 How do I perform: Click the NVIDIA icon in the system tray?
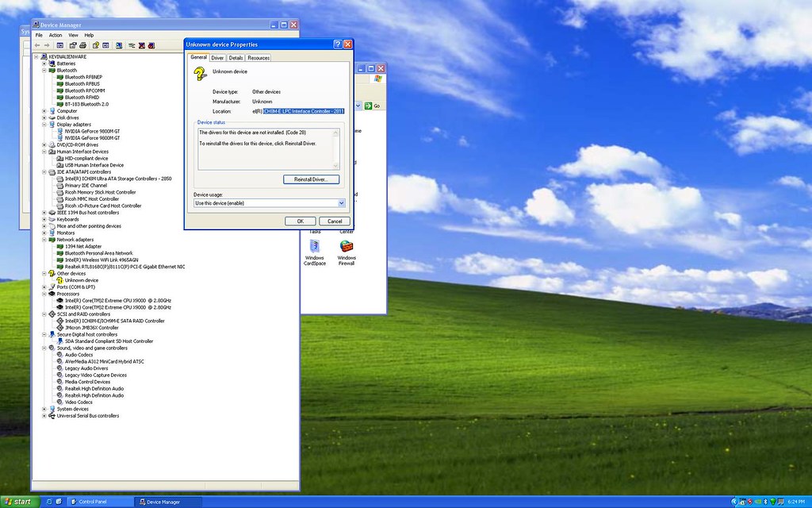(x=757, y=502)
